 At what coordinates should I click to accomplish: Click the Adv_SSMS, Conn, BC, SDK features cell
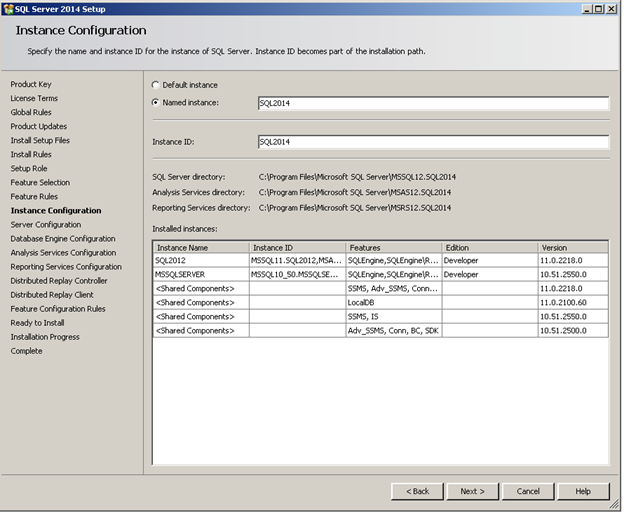394,330
